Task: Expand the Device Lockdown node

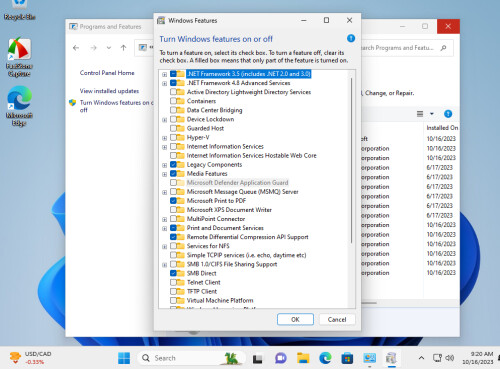Action: [x=164, y=119]
